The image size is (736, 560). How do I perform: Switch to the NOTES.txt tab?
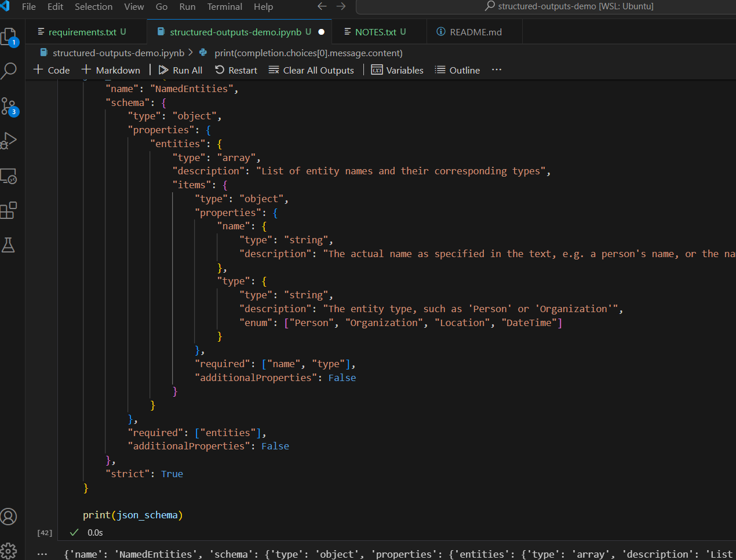tap(376, 32)
